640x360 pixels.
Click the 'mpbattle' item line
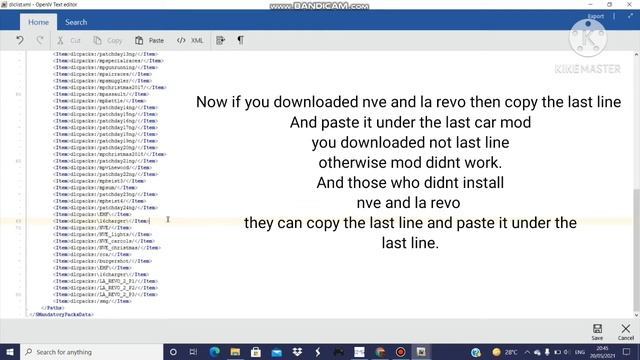click(x=99, y=101)
